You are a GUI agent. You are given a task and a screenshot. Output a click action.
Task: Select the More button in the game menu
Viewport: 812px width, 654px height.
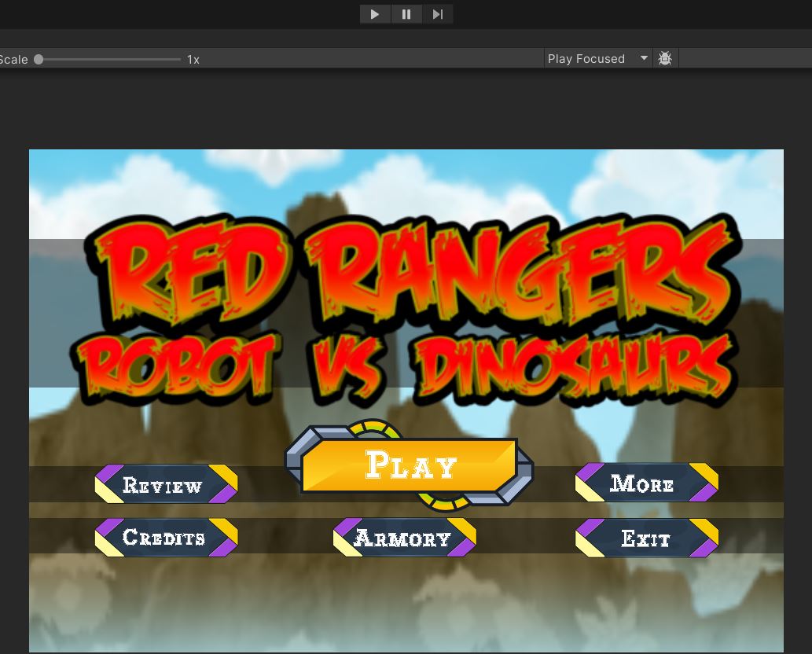(x=646, y=483)
